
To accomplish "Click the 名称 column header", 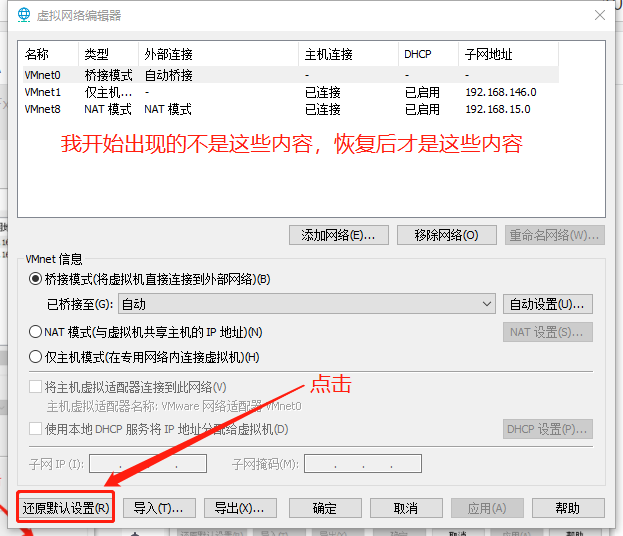I will 50,54.
